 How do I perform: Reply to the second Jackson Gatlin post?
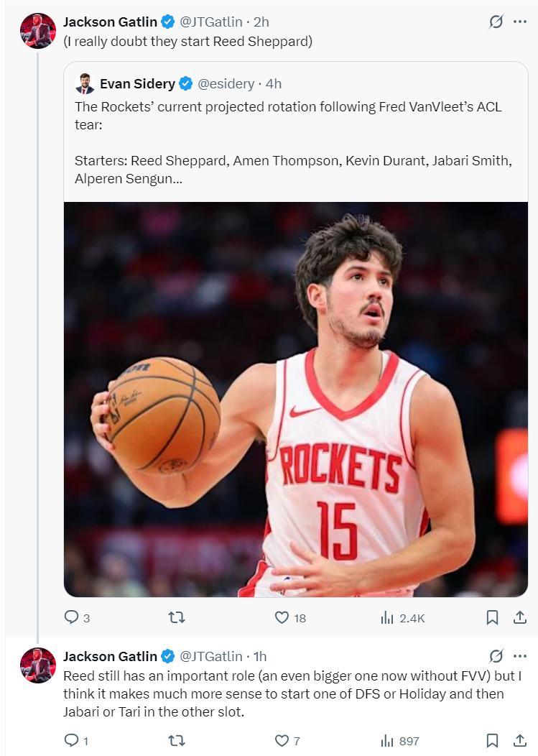[x=72, y=740]
